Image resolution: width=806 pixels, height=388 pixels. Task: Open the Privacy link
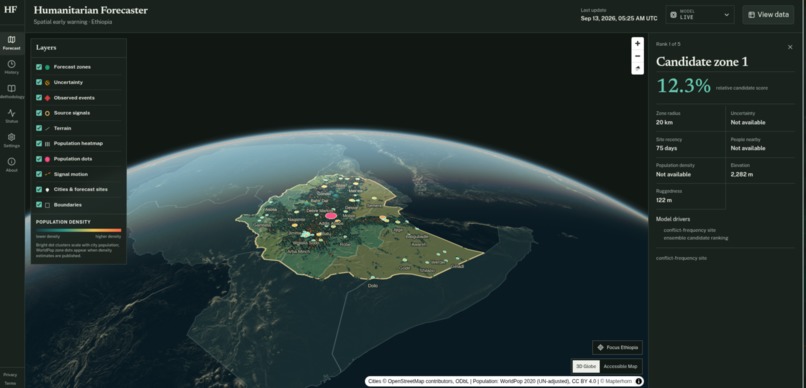(x=10, y=375)
